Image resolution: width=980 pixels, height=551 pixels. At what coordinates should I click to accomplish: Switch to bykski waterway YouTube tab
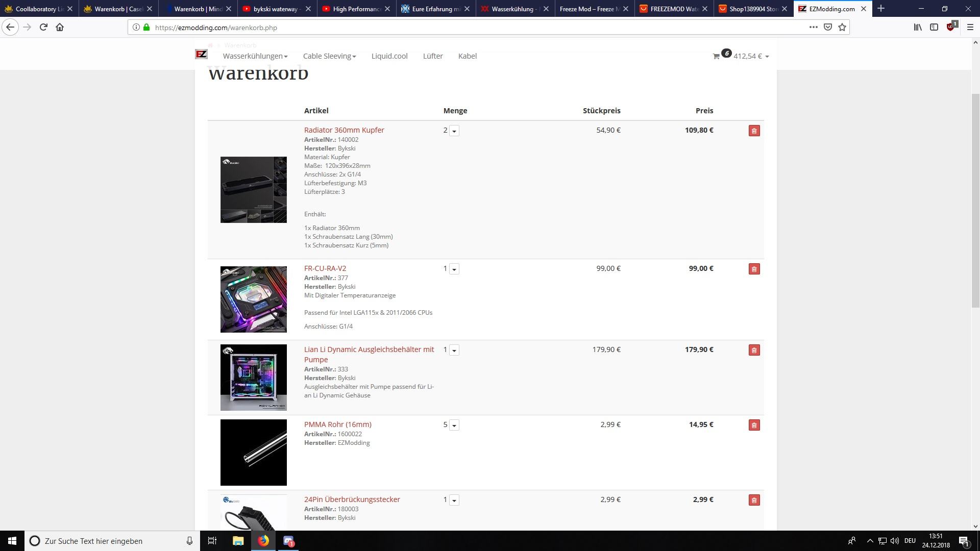click(277, 9)
